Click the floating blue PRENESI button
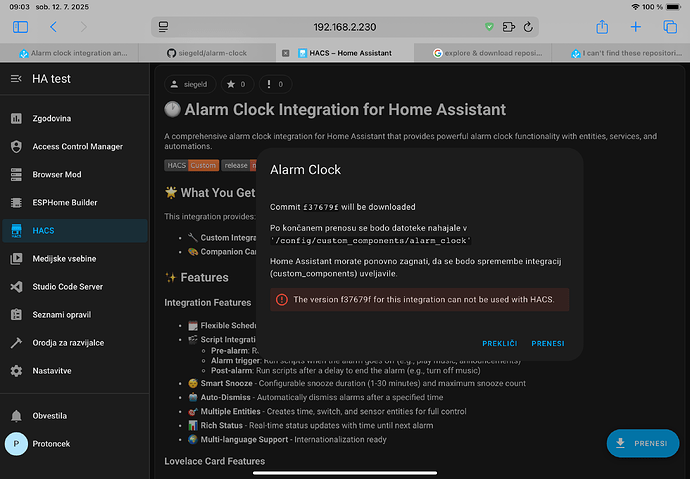Viewport: 690px width, 479px height. click(x=643, y=443)
